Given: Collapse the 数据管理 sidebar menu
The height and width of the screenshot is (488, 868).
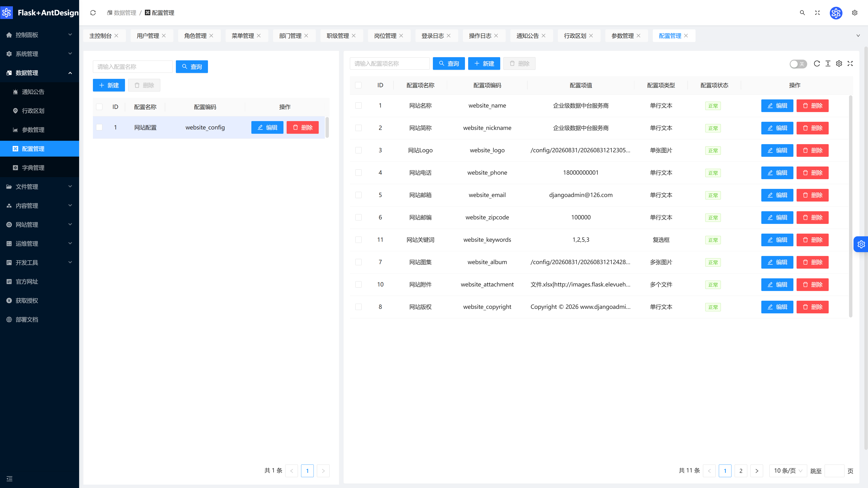Looking at the screenshot, I should point(39,73).
